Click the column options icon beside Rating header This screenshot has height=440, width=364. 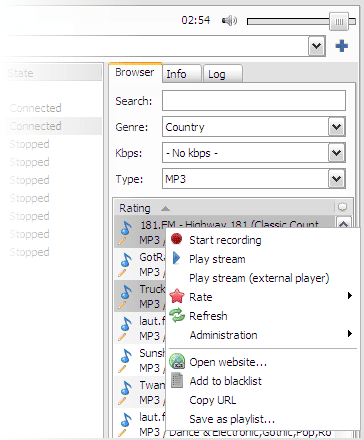342,207
